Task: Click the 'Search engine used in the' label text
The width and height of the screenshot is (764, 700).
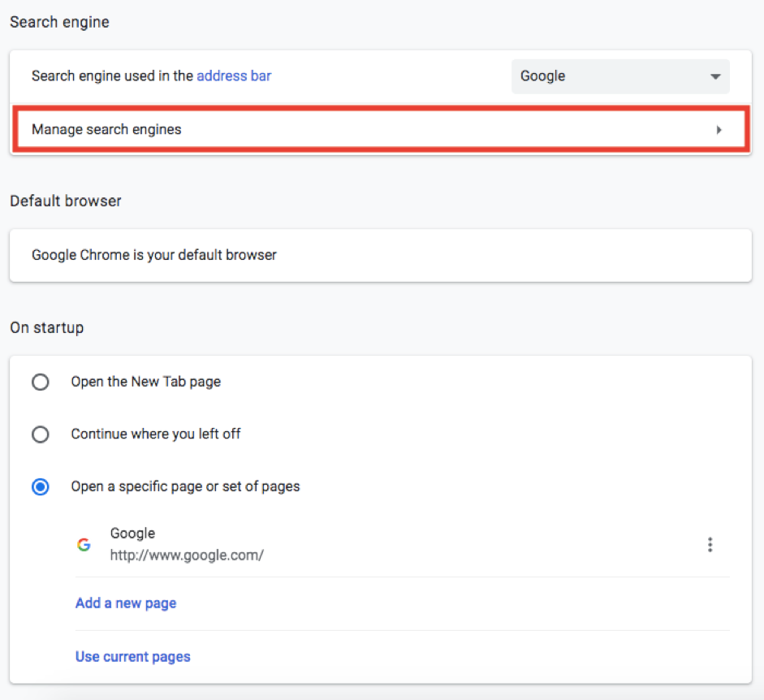Action: [112, 76]
